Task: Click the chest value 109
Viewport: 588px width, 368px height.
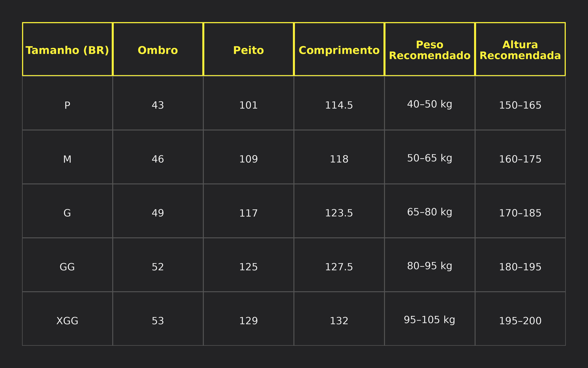Action: [248, 159]
